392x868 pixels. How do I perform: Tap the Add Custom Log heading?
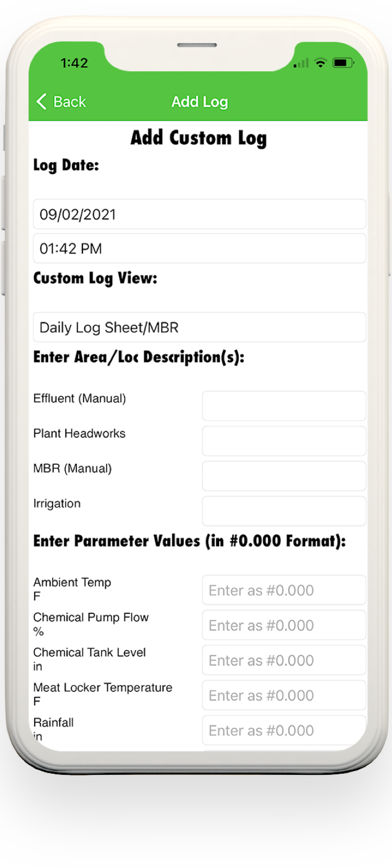199,138
